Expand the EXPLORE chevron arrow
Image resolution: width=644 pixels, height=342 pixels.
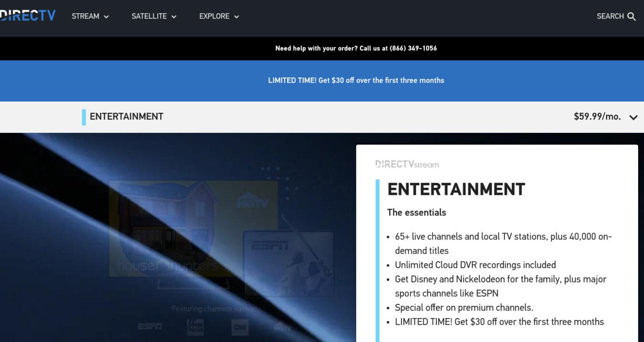tap(236, 17)
